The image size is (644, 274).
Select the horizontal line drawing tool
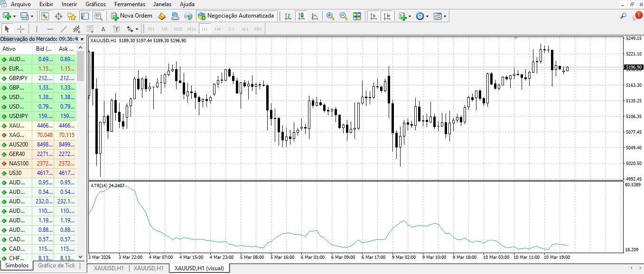point(50,29)
